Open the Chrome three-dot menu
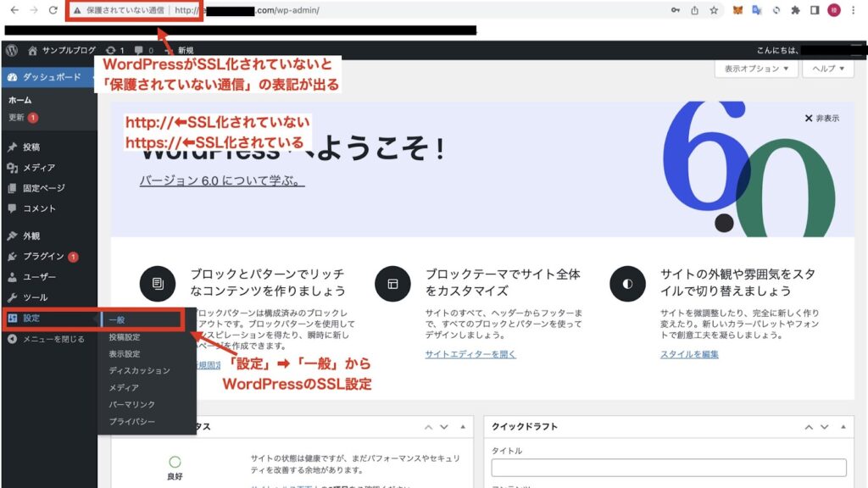Screen dimensions: 868x488 point(853,10)
